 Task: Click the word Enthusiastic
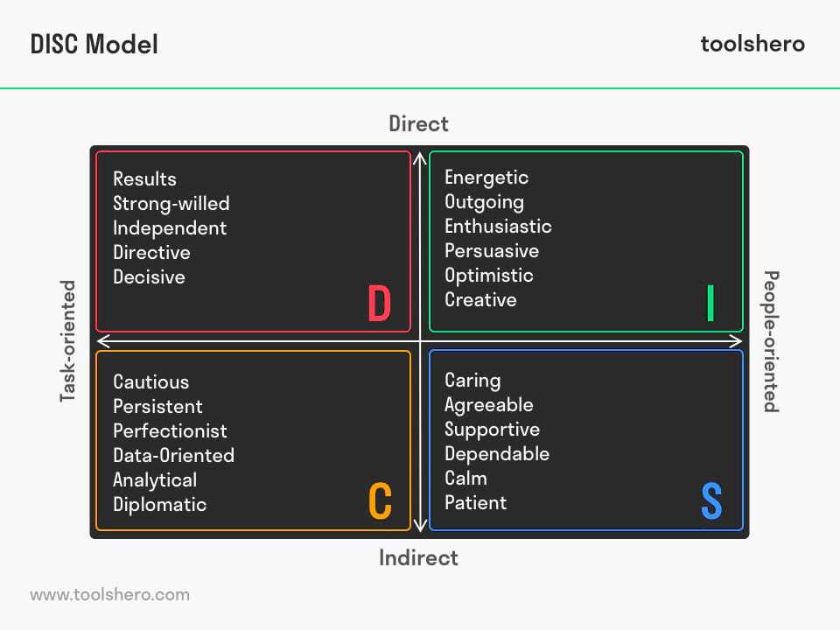point(498,226)
